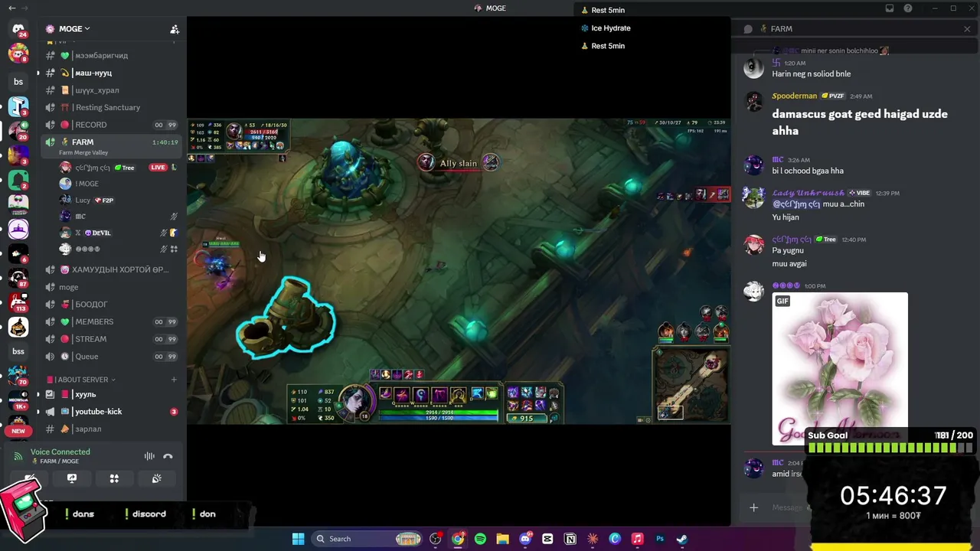Open the мээмбаригчид text channel

109,55
